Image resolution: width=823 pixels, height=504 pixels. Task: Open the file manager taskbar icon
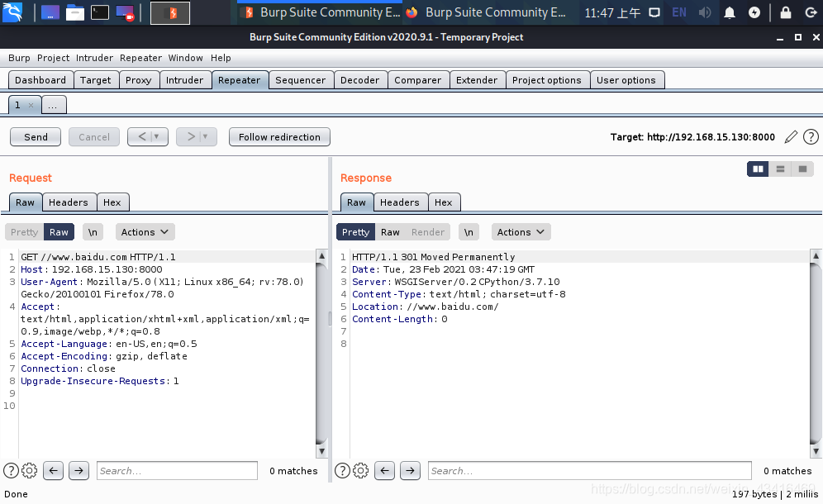74,12
